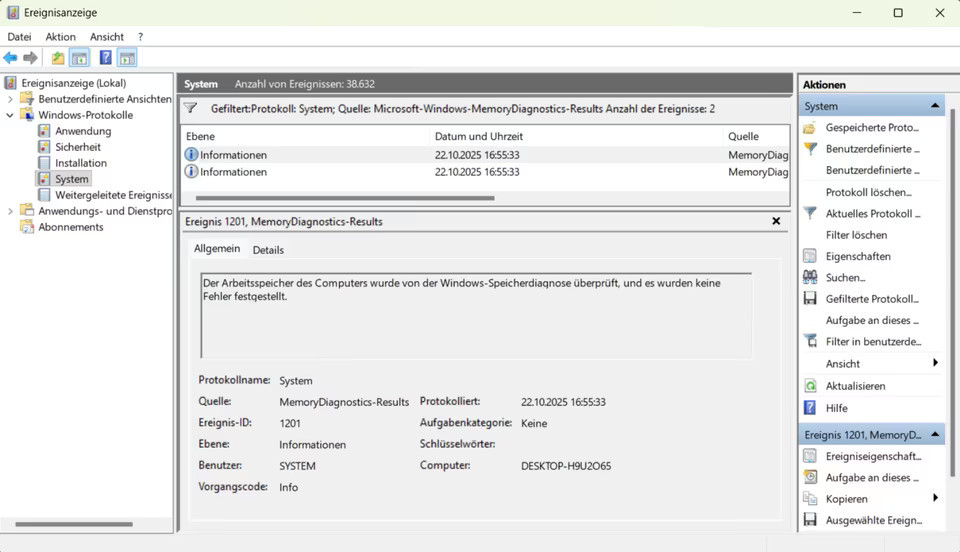Viewport: 960px width, 552px height.
Task: Click the Eigenschaften action icon
Action: (810, 256)
